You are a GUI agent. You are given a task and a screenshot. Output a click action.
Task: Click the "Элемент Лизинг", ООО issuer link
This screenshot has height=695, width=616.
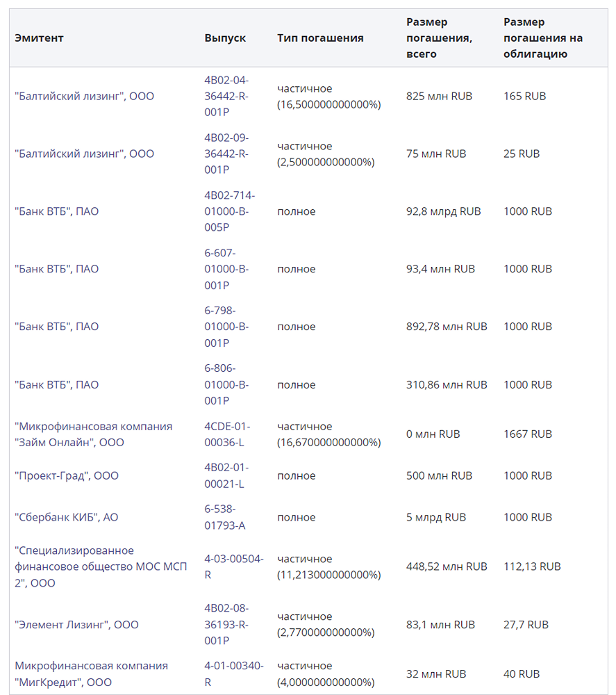pyautogui.click(x=76, y=625)
